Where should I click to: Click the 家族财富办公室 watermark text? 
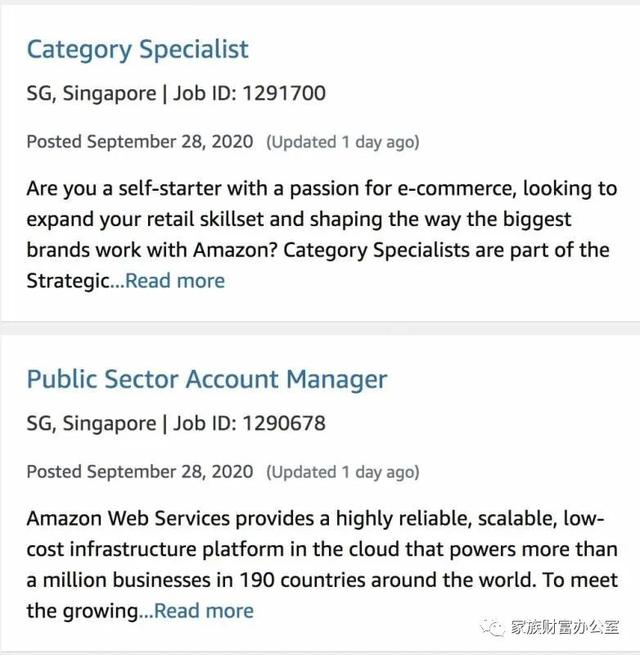coord(565,628)
